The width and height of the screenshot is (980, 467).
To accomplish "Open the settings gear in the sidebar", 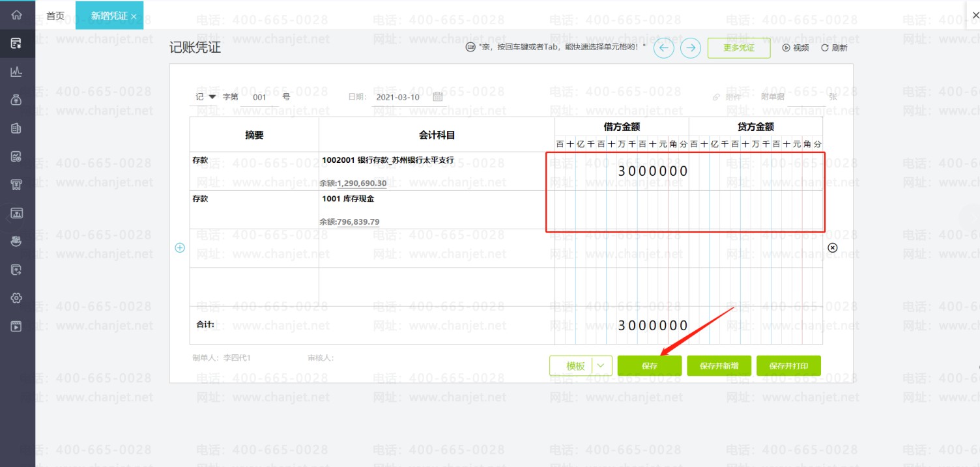I will tap(17, 298).
